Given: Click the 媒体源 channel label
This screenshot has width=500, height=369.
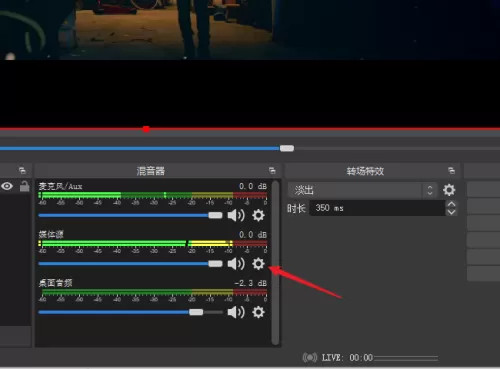Looking at the screenshot, I should point(51,234).
